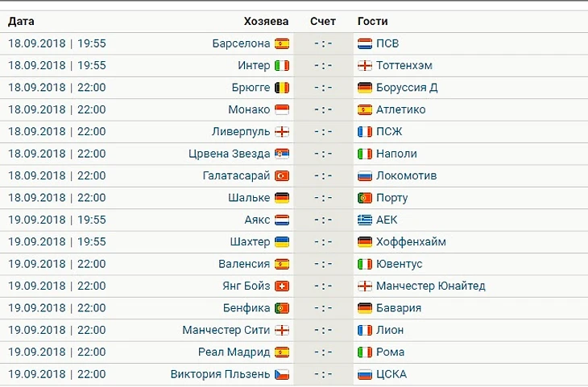
Task: Click the Spanish flag next to Барселона
Action: coord(282,43)
